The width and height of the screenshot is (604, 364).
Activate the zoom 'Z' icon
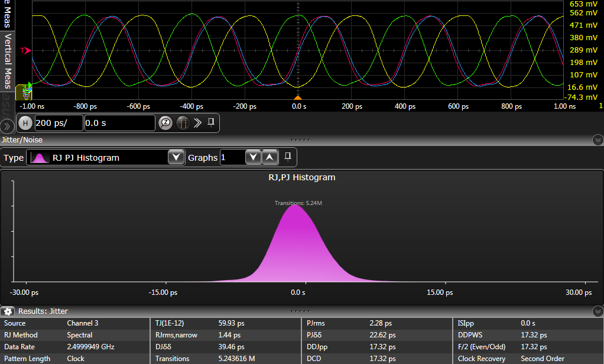click(x=166, y=123)
